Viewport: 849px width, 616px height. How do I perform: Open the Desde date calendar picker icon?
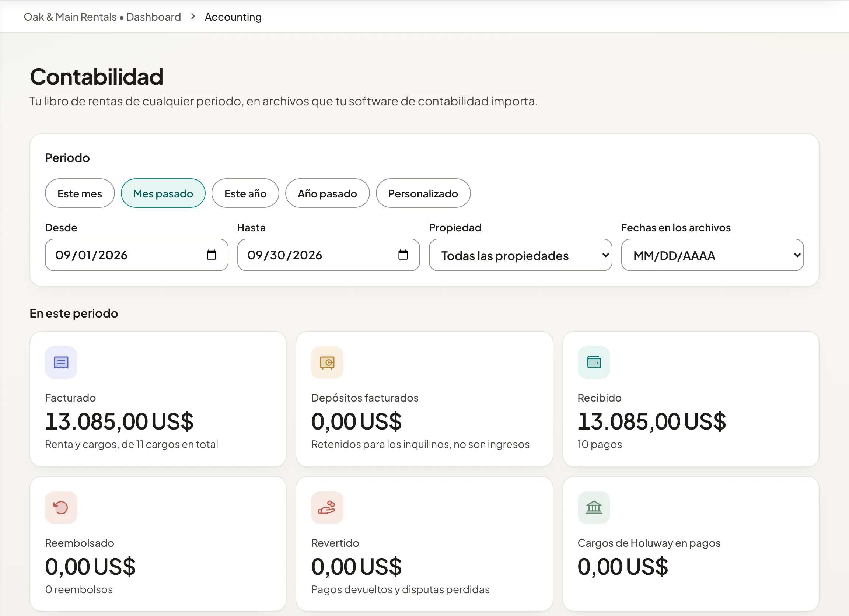(212, 255)
